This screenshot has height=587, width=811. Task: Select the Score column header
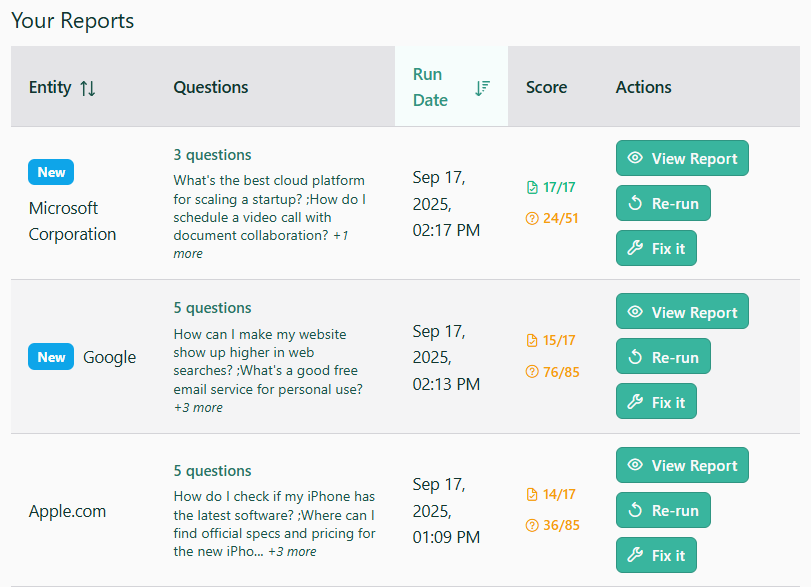click(546, 87)
